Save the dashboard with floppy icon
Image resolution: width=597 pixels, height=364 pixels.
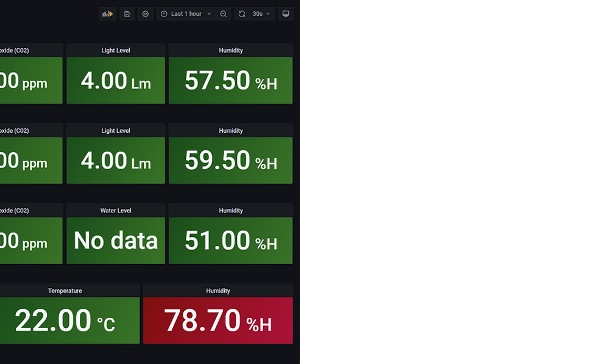pos(127,14)
